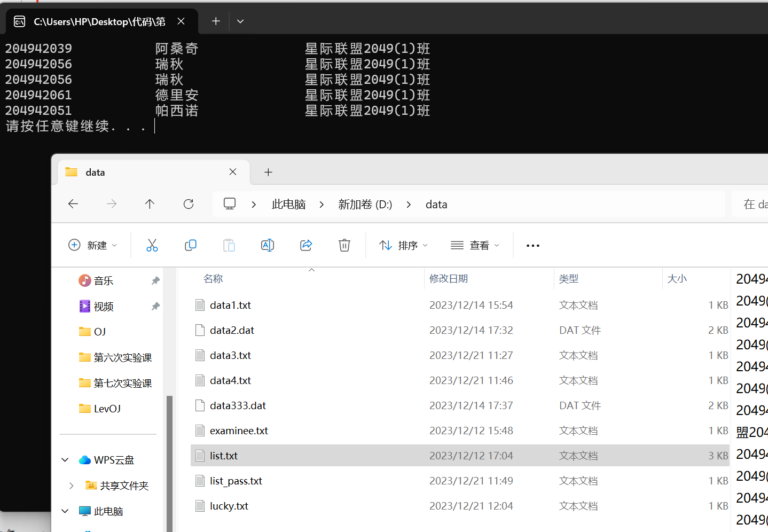The image size is (768, 532).
Task: Open the 排序 (Sort) dropdown menu
Action: click(404, 245)
